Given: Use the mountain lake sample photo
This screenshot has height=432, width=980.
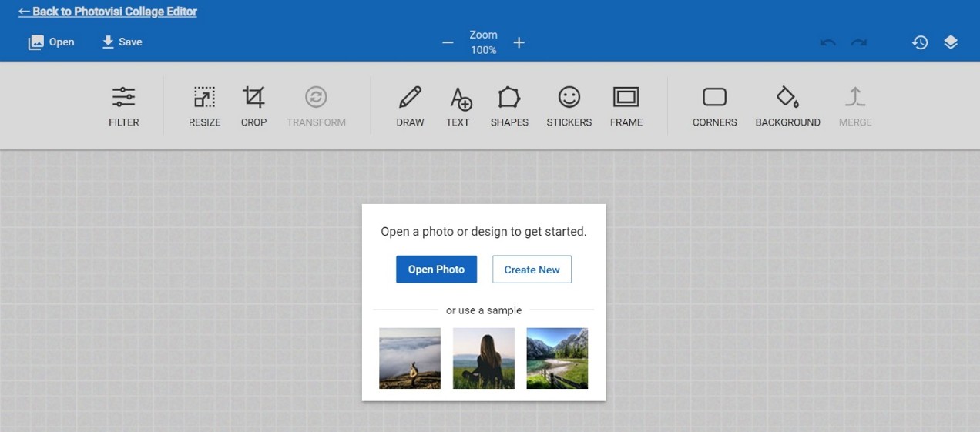Looking at the screenshot, I should 557,358.
